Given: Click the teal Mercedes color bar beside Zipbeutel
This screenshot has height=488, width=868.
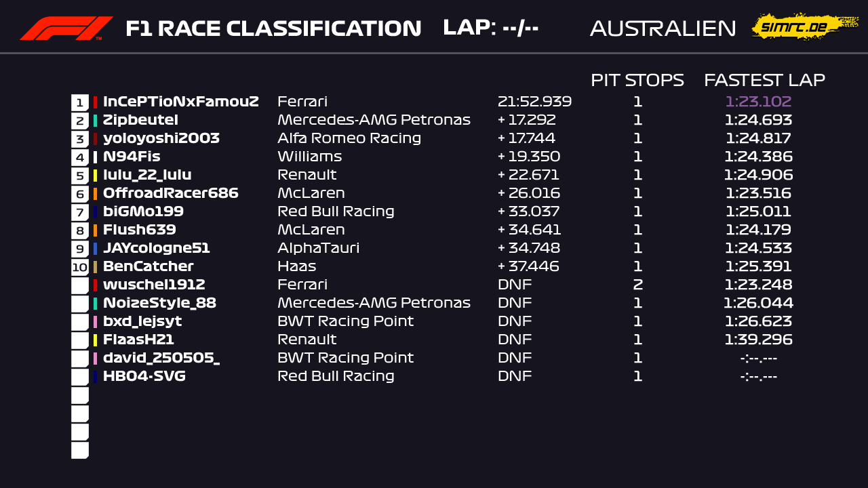Looking at the screenshot, I should [x=95, y=121].
